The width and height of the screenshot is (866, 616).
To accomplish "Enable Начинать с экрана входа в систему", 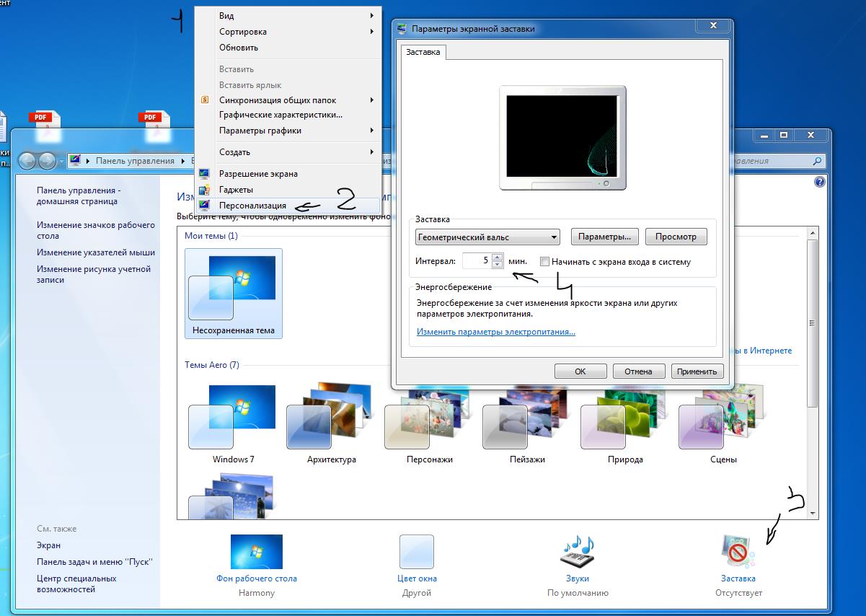I will (545, 262).
